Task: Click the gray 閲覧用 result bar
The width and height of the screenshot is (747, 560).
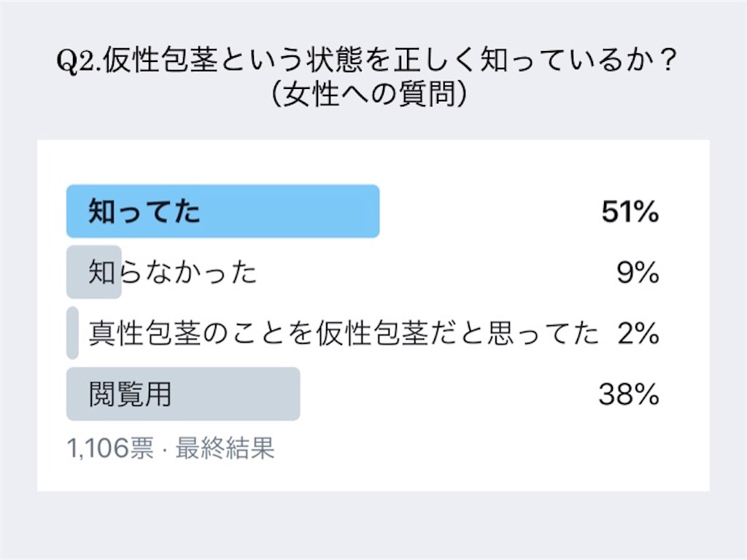Action: (x=183, y=394)
